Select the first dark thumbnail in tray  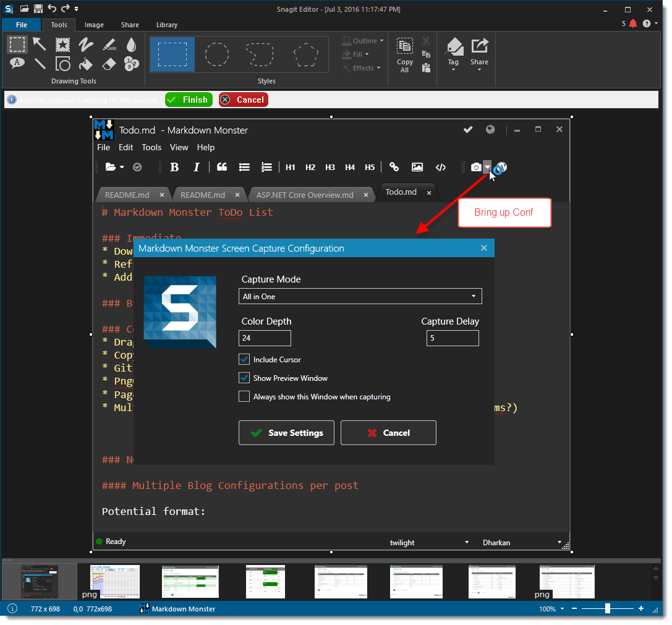[x=40, y=582]
